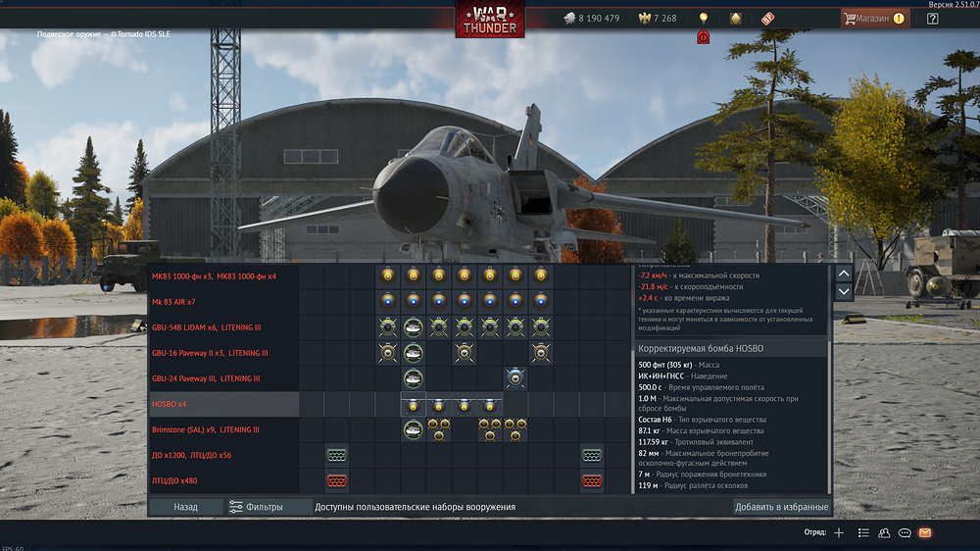Image resolution: width=980 pixels, height=551 pixels.
Task: Open the Фильтры filters menu
Action: tap(257, 507)
